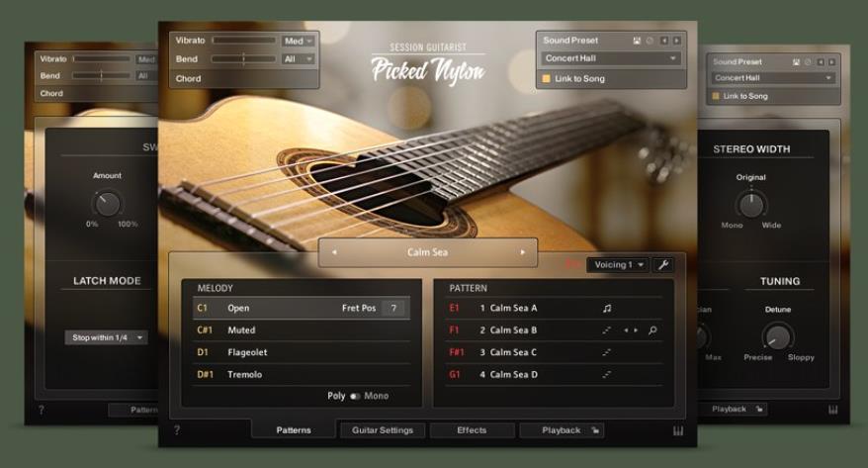Select pattern 4 Calm Sea D
Screen dimensions: 868x468
554,374
